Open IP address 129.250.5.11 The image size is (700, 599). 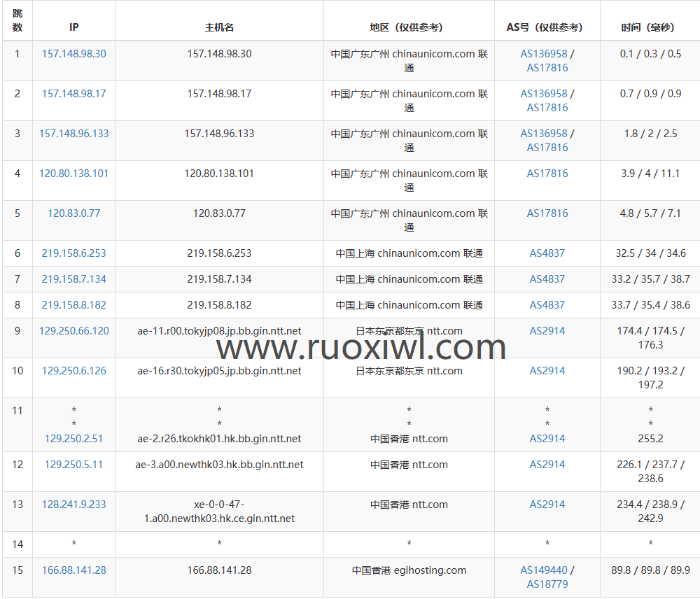tap(73, 465)
